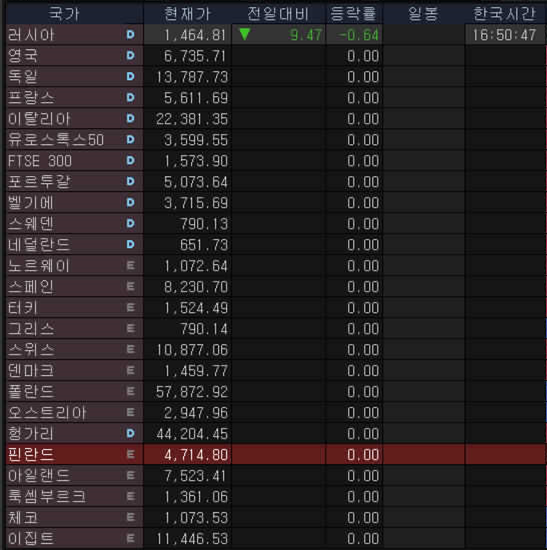
Task: Click the E icon in the 스위스 row
Action: [x=131, y=349]
